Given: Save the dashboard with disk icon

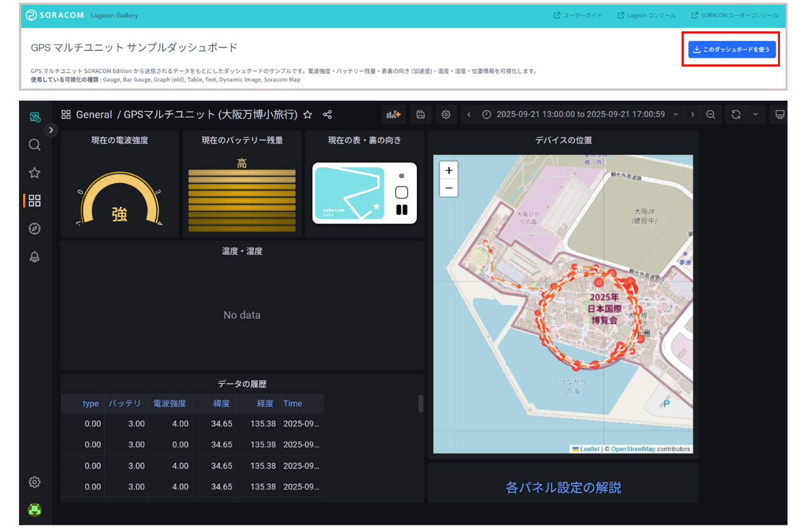Looking at the screenshot, I should point(421,114).
